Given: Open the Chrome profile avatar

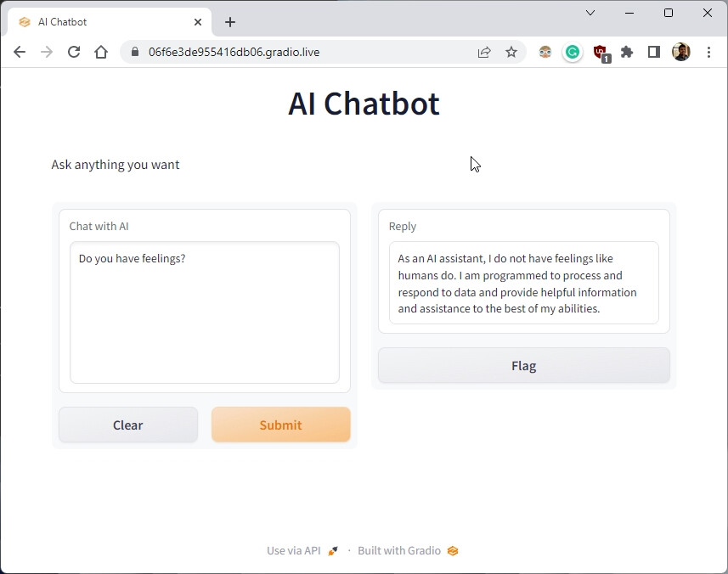Looking at the screenshot, I should (x=681, y=52).
